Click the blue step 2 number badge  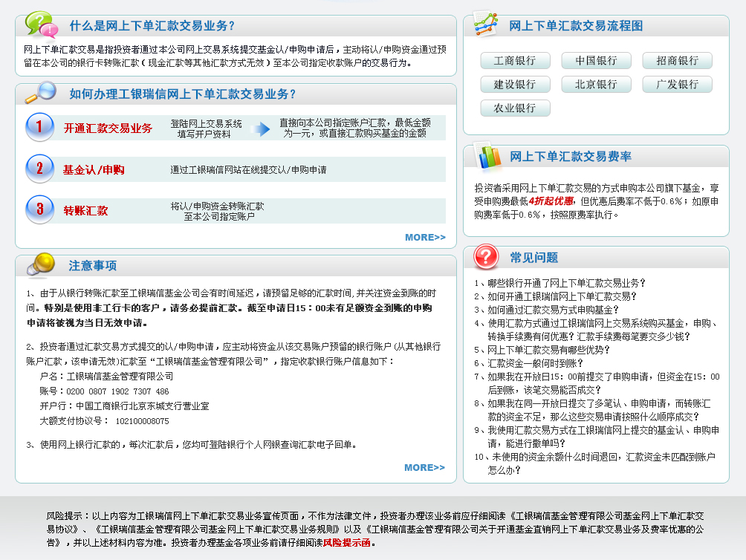click(40, 169)
